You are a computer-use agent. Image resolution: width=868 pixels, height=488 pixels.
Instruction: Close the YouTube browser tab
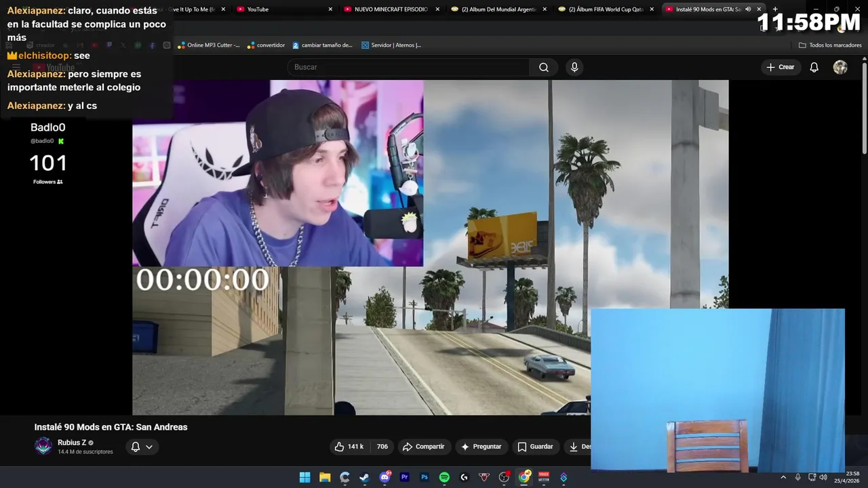point(330,9)
